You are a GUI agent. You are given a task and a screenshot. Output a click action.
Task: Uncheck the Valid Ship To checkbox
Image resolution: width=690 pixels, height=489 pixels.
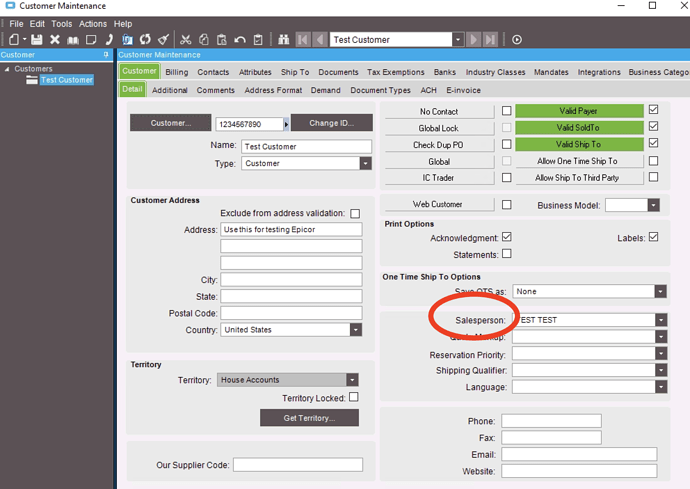click(653, 143)
